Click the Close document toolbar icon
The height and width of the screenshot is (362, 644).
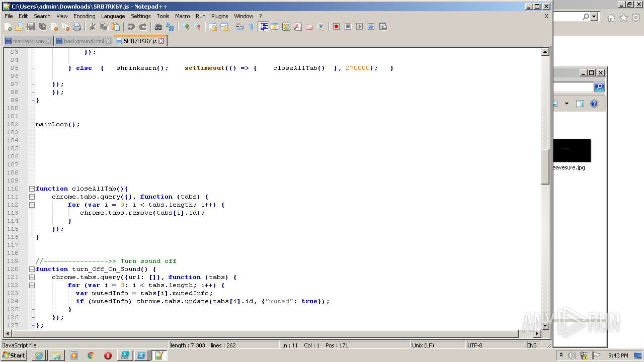[54, 27]
